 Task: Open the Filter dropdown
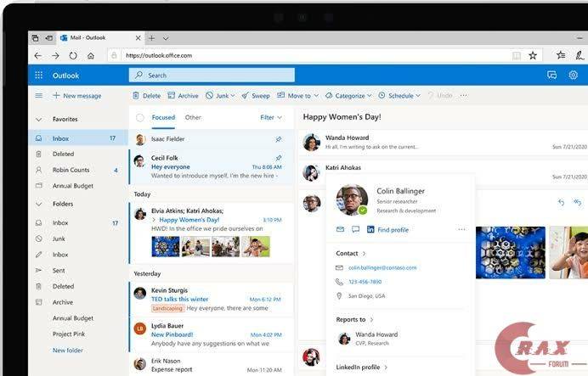(271, 118)
